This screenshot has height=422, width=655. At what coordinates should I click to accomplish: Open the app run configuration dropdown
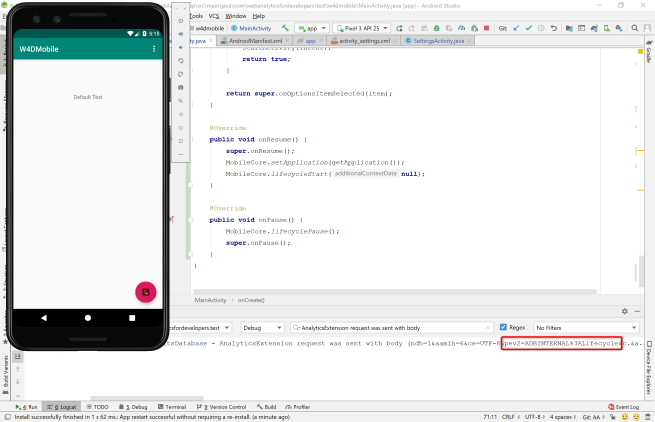click(314, 29)
